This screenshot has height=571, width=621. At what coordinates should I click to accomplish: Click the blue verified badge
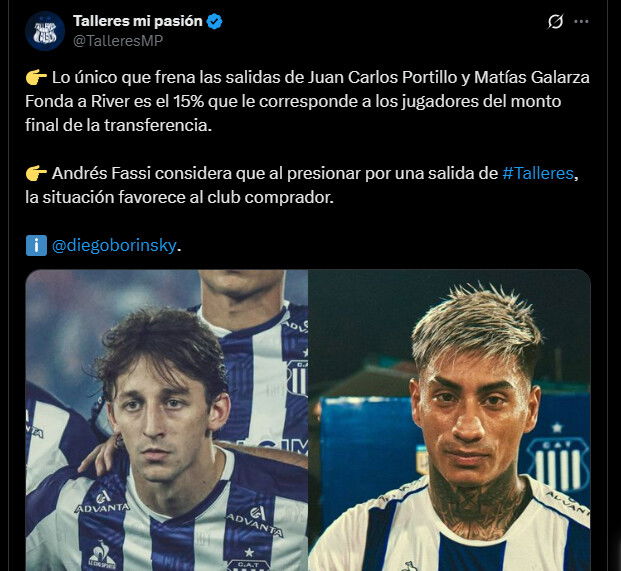click(x=215, y=21)
